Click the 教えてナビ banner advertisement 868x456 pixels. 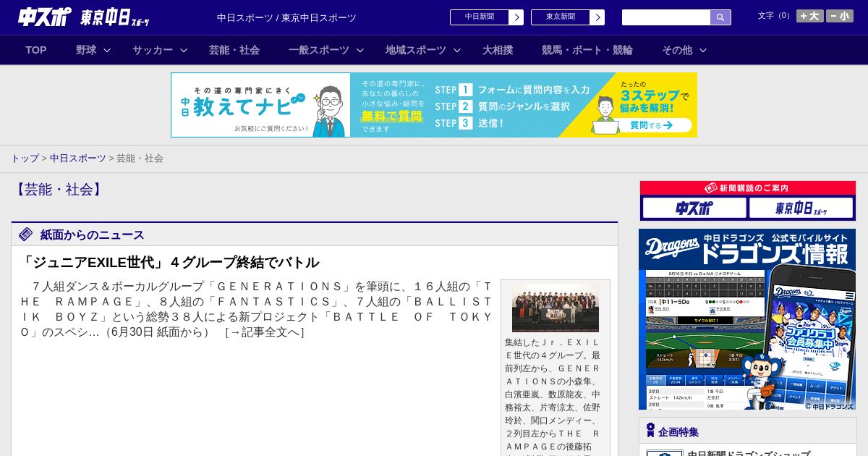click(434, 105)
